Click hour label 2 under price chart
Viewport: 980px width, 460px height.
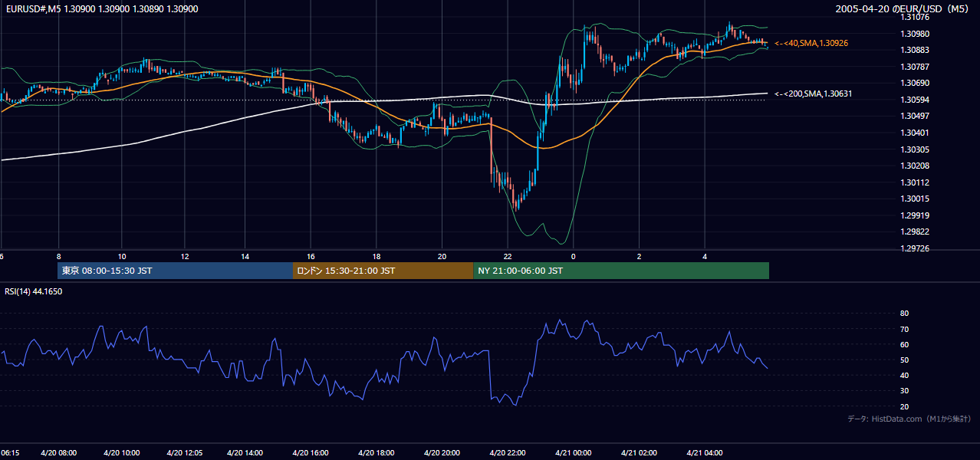tap(639, 256)
